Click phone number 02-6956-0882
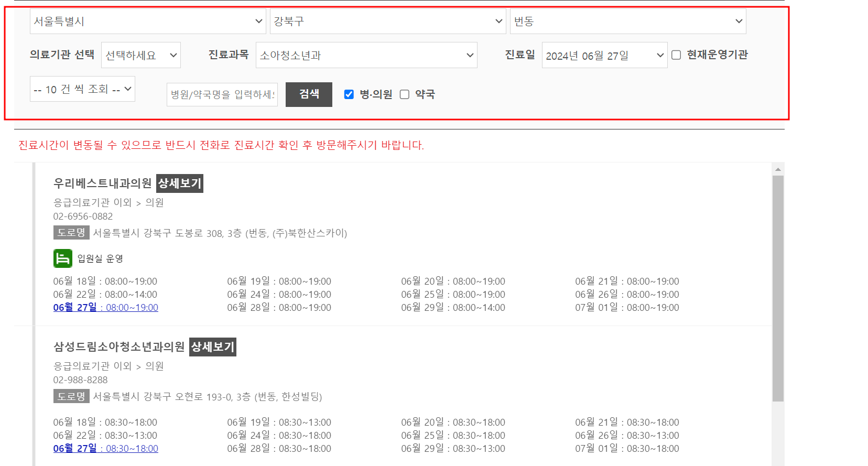Screen dimensions: 868x466 click(x=83, y=216)
